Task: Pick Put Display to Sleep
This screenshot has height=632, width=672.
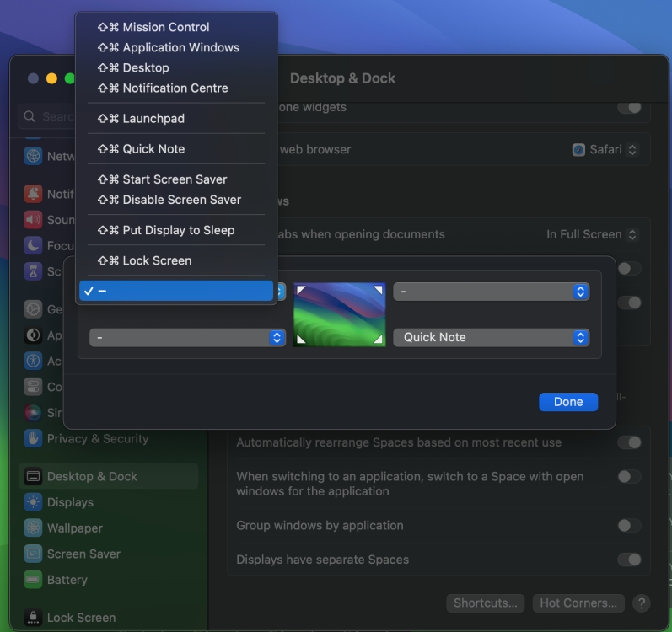Action: coord(176,230)
